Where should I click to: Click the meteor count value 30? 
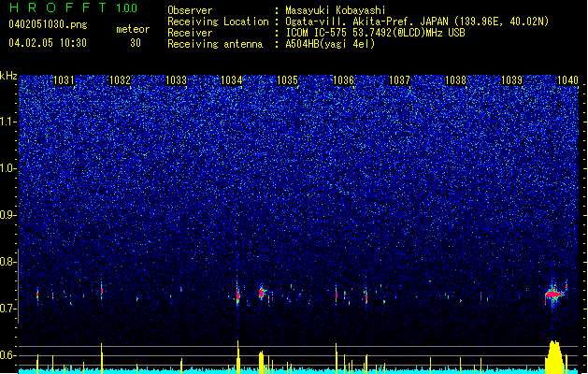click(x=136, y=42)
